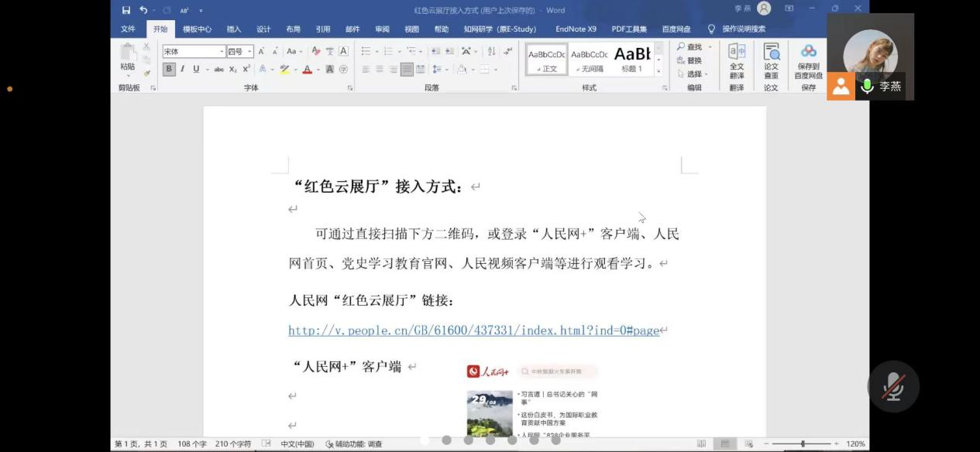Center the paragraph text
The image size is (980, 452).
pyautogui.click(x=380, y=69)
